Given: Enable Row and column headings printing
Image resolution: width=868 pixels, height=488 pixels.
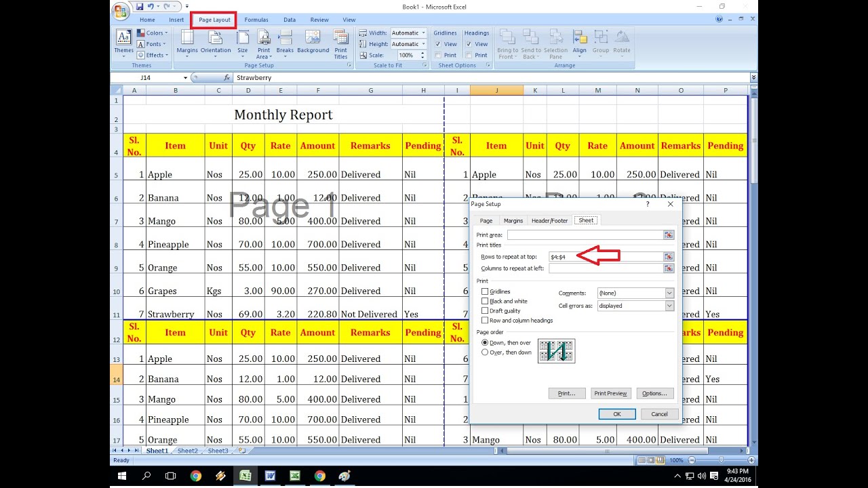Looking at the screenshot, I should [485, 320].
